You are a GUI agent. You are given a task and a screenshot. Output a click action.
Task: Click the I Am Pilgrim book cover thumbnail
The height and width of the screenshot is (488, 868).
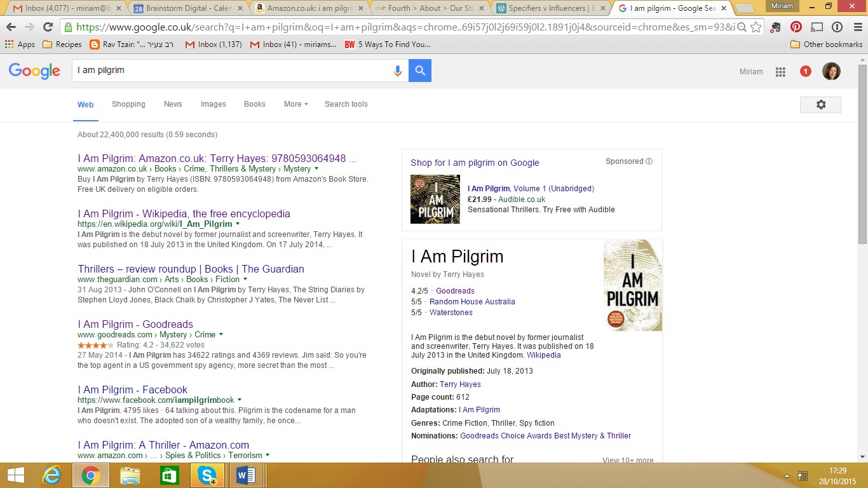pos(633,285)
